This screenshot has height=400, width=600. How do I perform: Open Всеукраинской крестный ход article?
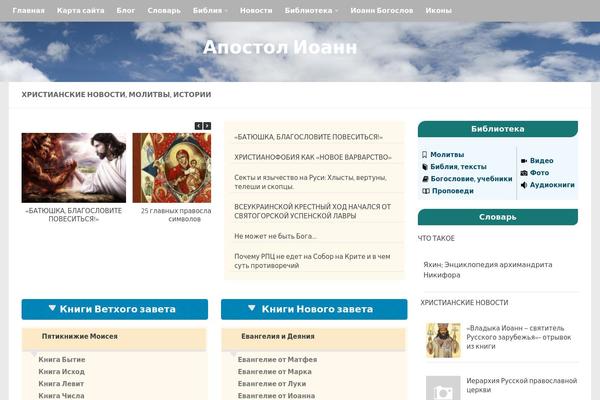click(x=312, y=211)
